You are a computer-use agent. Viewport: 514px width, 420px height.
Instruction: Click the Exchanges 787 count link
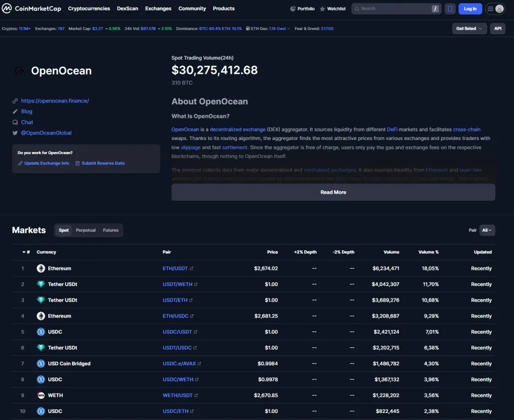pyautogui.click(x=61, y=29)
